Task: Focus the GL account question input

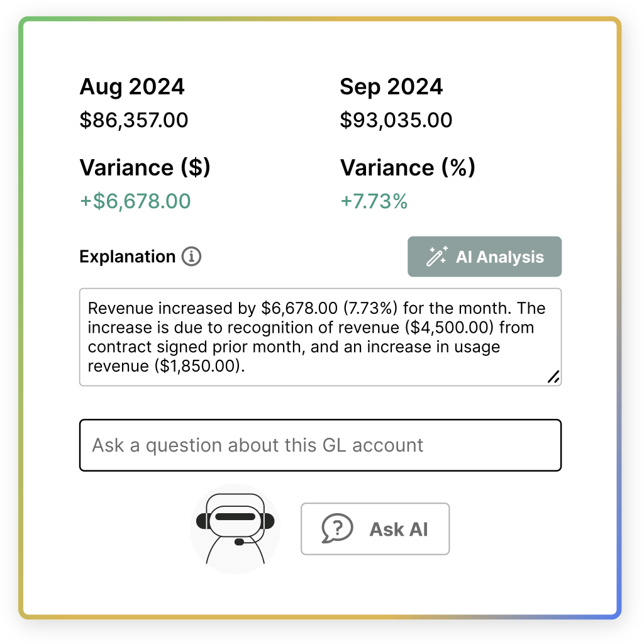Action: tap(320, 445)
